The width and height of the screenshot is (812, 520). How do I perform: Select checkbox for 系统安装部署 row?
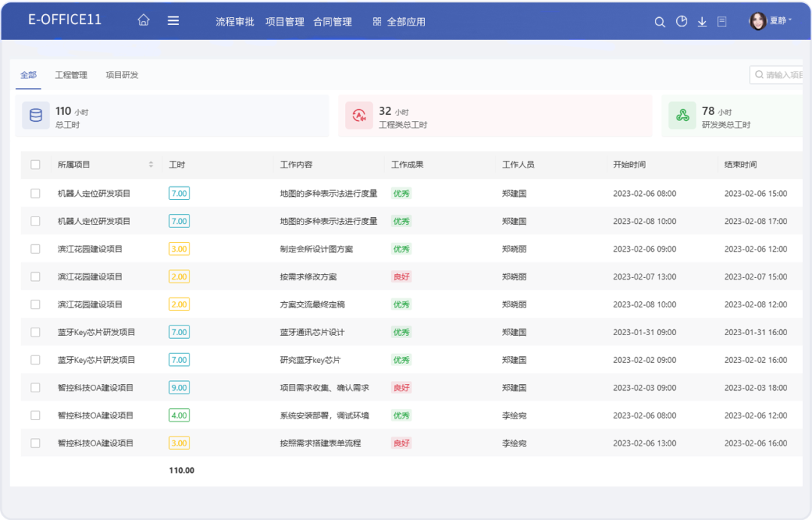click(35, 416)
